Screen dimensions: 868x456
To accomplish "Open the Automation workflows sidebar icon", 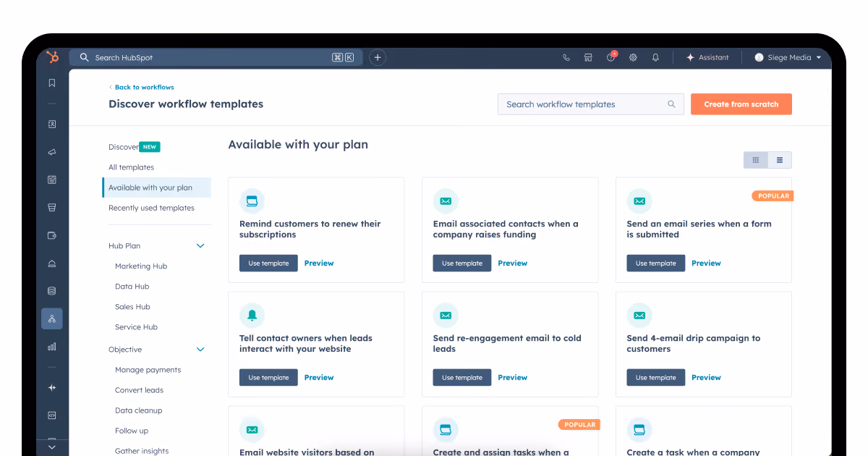I will click(52, 318).
